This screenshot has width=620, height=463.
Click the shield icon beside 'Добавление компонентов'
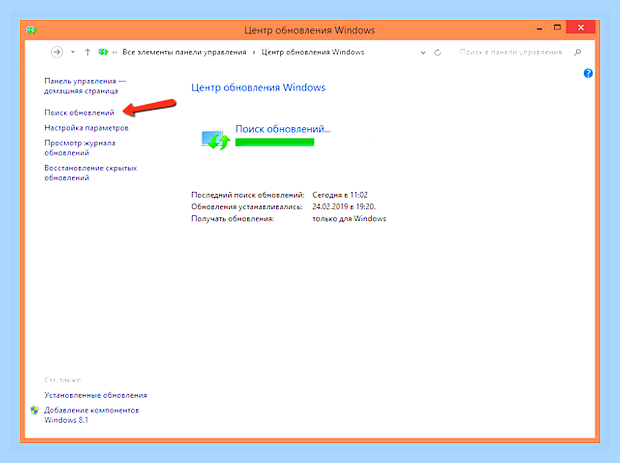tap(35, 410)
